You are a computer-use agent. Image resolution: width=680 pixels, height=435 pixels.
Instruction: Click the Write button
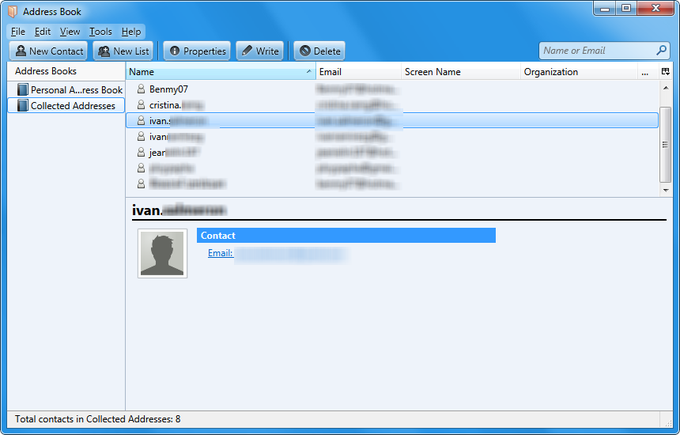coord(260,51)
